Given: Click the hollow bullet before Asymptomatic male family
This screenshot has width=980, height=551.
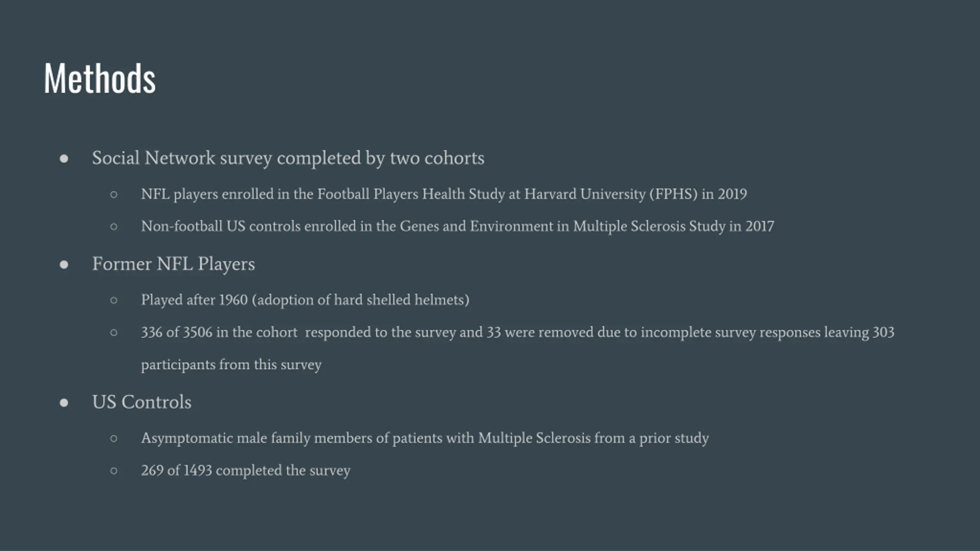Looking at the screenshot, I should pos(114,439).
